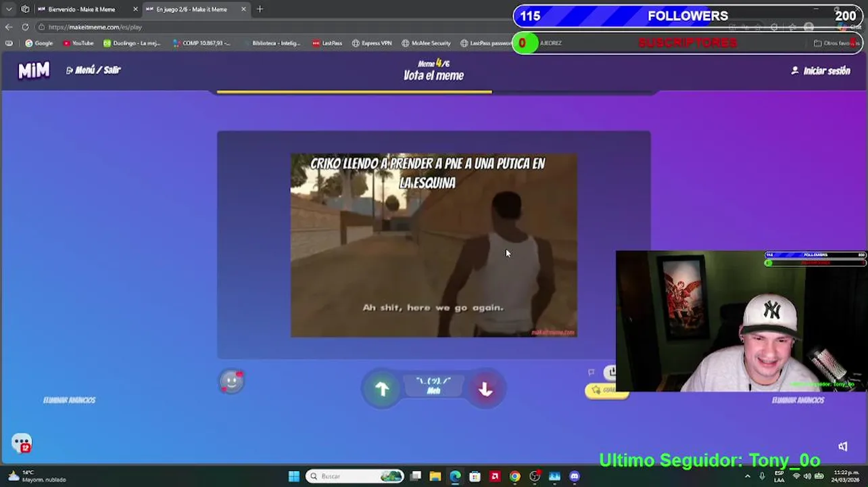The width and height of the screenshot is (868, 487).
Task: Click the GTA meme image
Action: [433, 245]
